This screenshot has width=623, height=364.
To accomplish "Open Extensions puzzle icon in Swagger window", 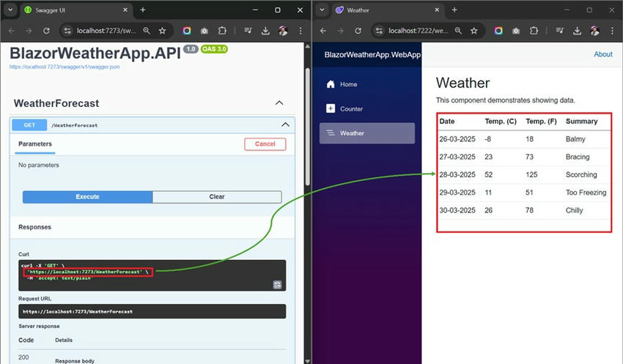I will tap(222, 31).
